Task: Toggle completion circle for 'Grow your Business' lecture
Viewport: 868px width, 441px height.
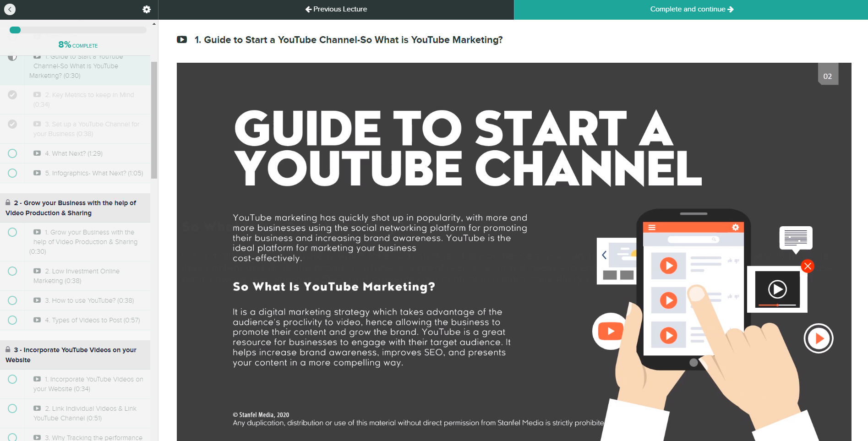Action: pyautogui.click(x=12, y=232)
